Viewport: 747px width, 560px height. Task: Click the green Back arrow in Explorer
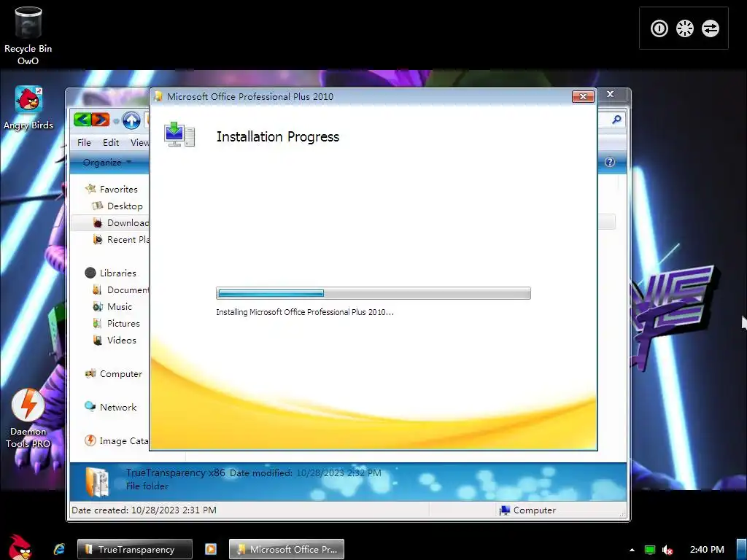[x=82, y=120]
